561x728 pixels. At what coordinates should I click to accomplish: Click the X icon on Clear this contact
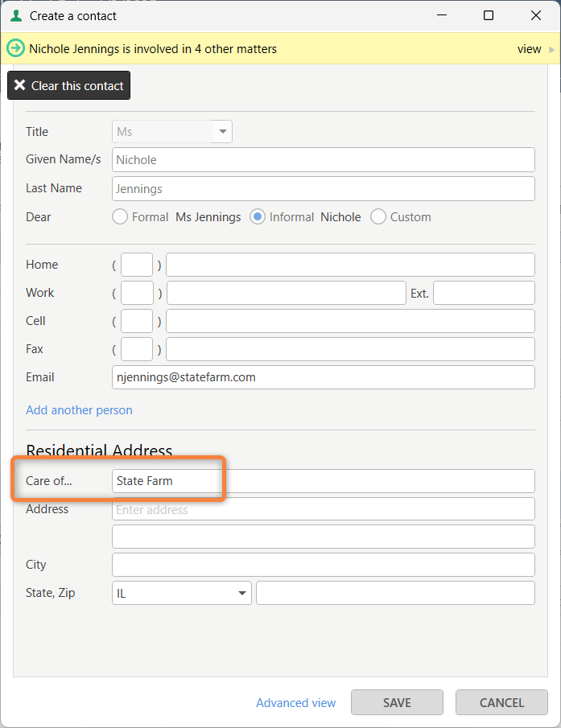pyautogui.click(x=20, y=85)
